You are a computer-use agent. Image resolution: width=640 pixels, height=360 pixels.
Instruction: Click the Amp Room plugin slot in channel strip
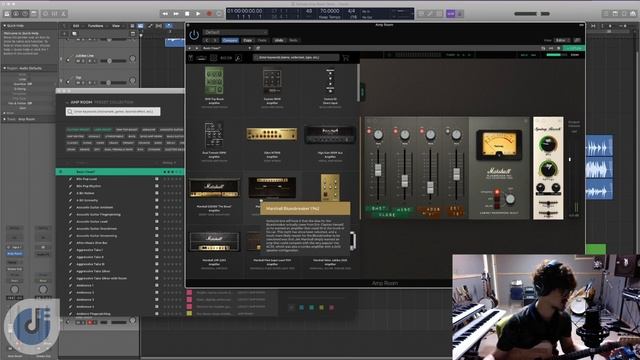pos(15,253)
